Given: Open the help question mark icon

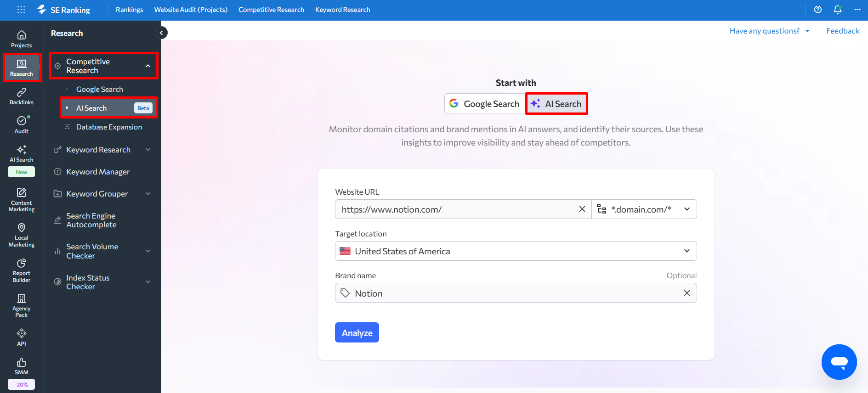Looking at the screenshot, I should [x=818, y=10].
